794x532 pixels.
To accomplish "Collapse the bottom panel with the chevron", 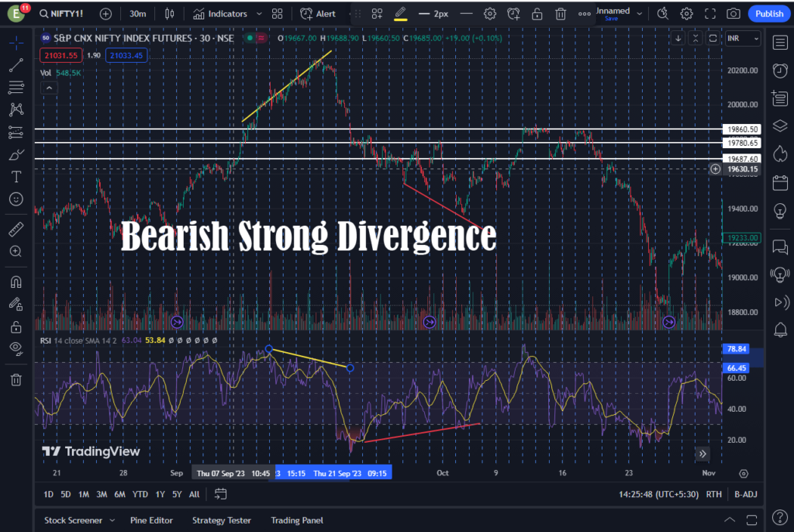I will click(729, 520).
